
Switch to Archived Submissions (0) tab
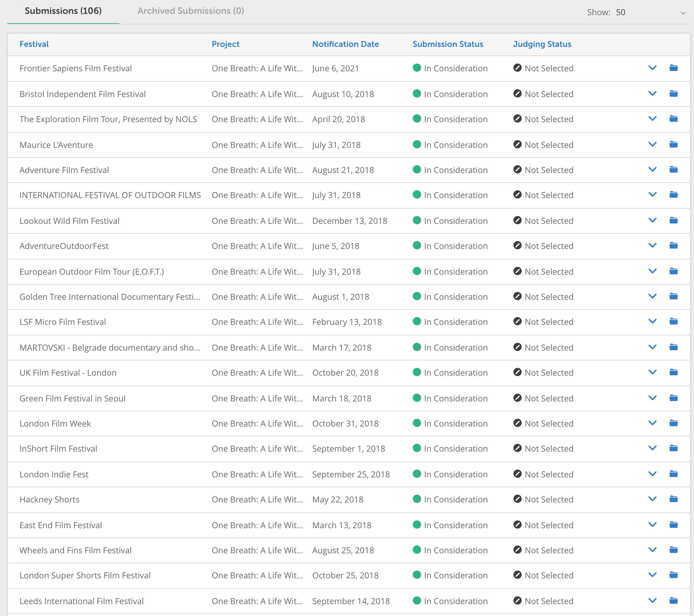[191, 11]
